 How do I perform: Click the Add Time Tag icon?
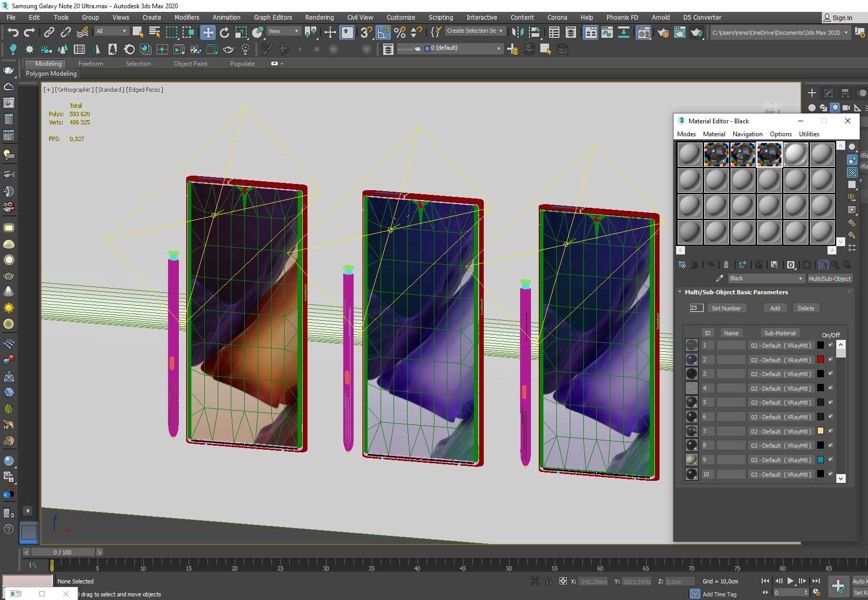pos(695,594)
